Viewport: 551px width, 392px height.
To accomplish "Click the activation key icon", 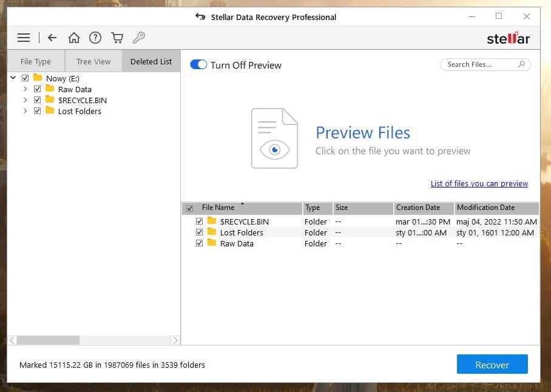I will [x=139, y=38].
